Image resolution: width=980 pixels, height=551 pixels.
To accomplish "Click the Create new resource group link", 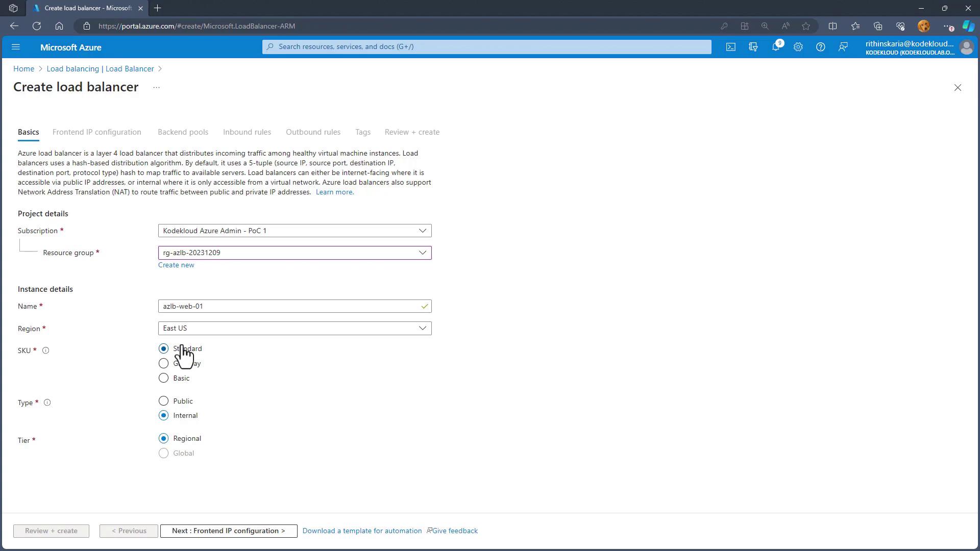I will tap(176, 265).
